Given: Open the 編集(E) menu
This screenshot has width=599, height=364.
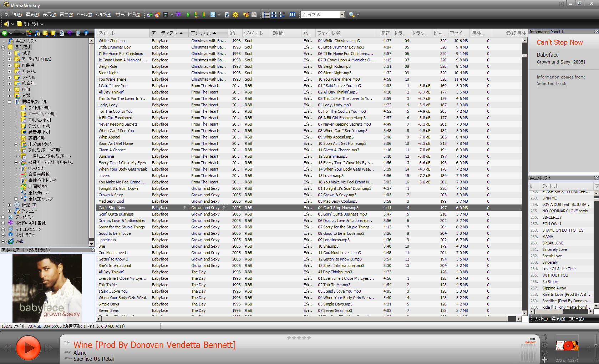Looking at the screenshot, I should (32, 15).
